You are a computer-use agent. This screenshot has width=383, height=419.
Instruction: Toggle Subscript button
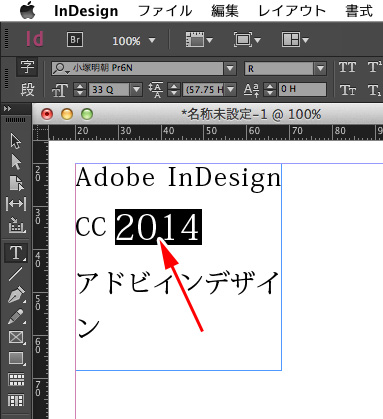pyautogui.click(x=374, y=90)
